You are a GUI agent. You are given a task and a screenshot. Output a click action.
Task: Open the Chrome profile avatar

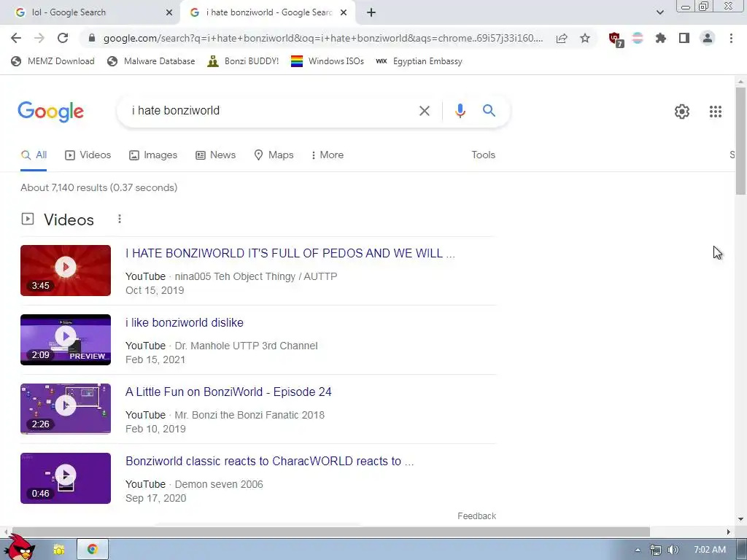(x=708, y=38)
